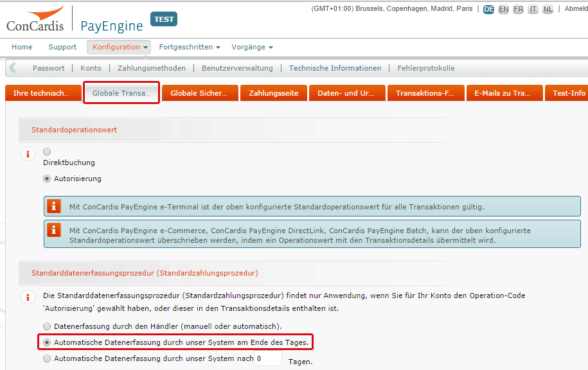The width and height of the screenshot is (588, 370).
Task: Click info icon in e-Commerce notice box
Action: tap(55, 230)
